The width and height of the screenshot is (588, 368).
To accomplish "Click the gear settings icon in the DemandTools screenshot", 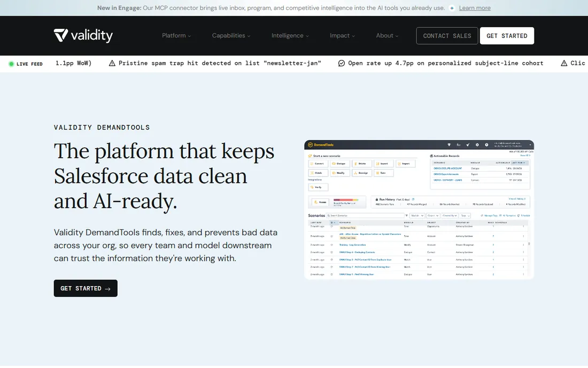I will pos(477,145).
